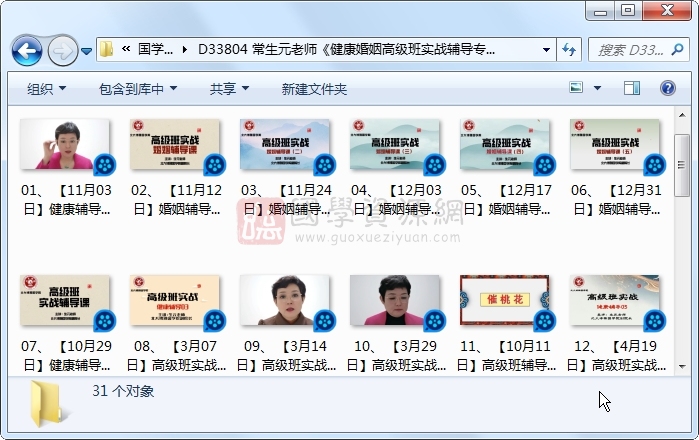The width and height of the screenshot is (699, 440).
Task: Click file name 04、【12月03日】婚姻辅导...
Action: [396, 199]
